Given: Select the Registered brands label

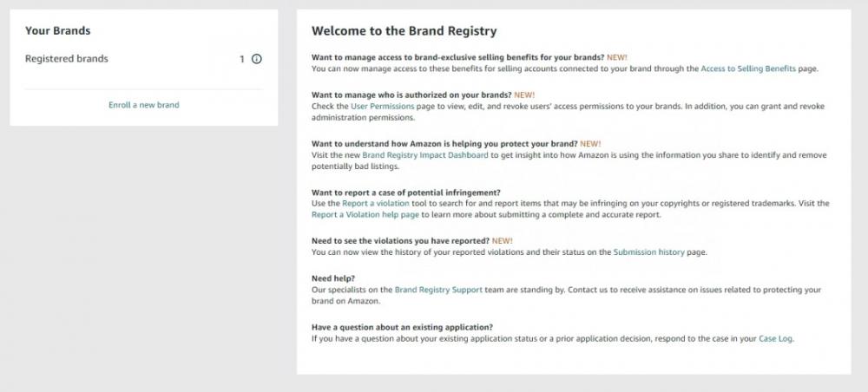Looking at the screenshot, I should [67, 59].
